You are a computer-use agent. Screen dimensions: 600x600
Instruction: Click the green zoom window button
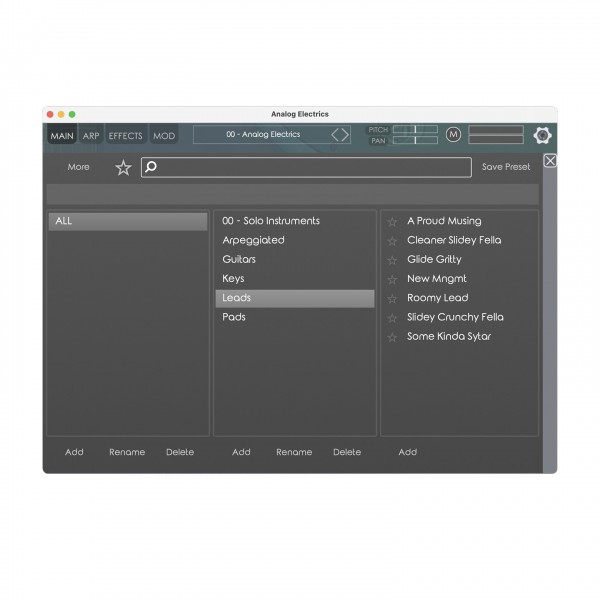72,114
